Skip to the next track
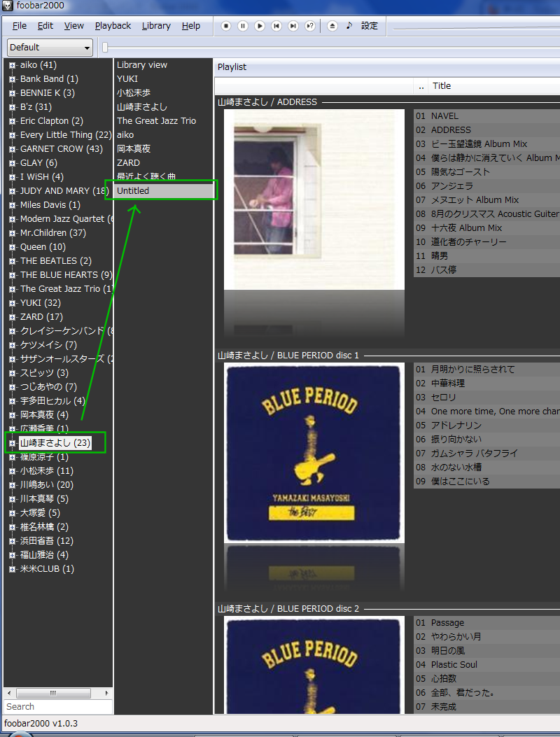The height and width of the screenshot is (737, 560). 293,26
